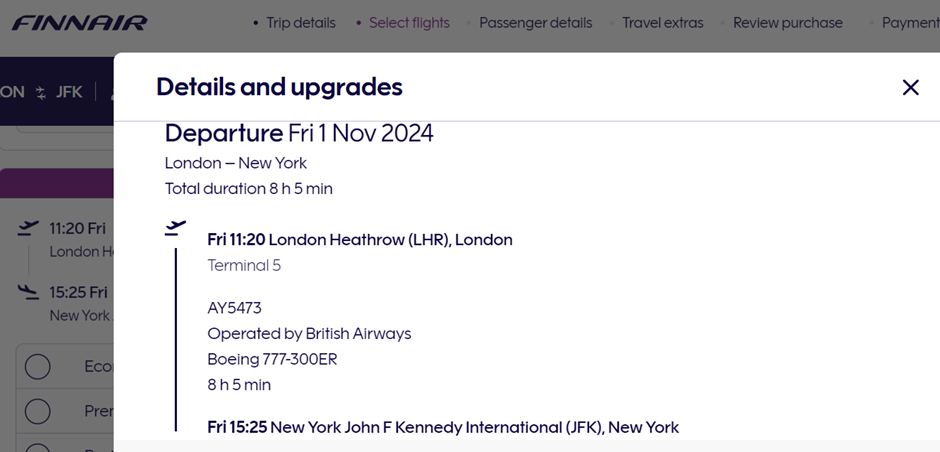Select the Economy fare radio button
Screen dimensions: 940x452
pyautogui.click(x=37, y=367)
